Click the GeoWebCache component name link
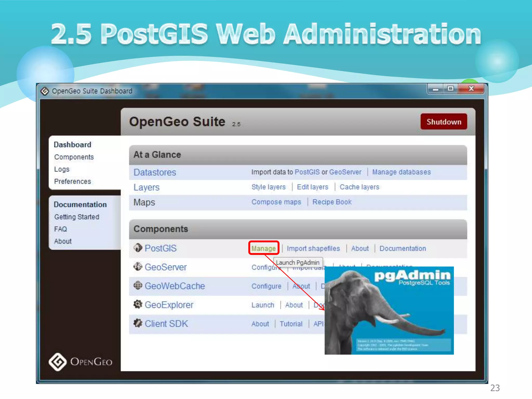Viewport: 532px width, 399px height. coord(175,286)
